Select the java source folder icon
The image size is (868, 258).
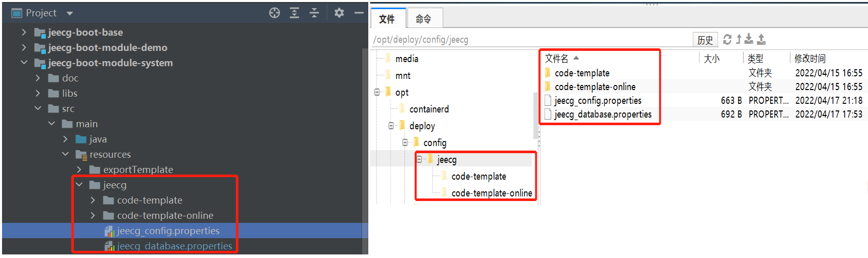[80, 139]
